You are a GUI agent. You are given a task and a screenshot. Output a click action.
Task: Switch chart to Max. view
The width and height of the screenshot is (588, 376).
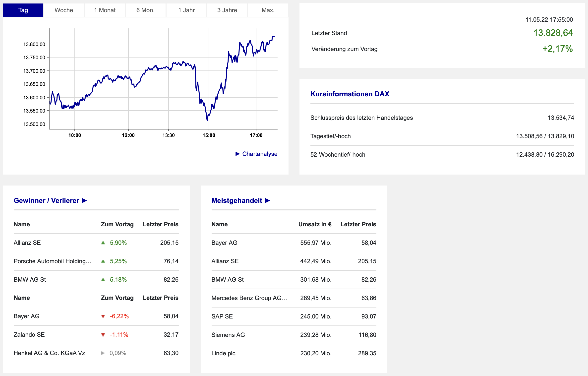click(268, 10)
